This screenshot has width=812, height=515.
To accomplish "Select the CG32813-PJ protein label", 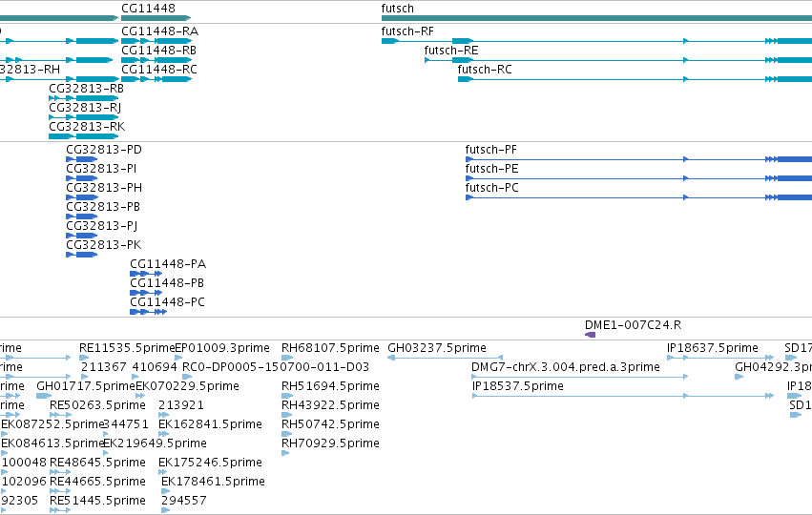I will [x=102, y=226].
